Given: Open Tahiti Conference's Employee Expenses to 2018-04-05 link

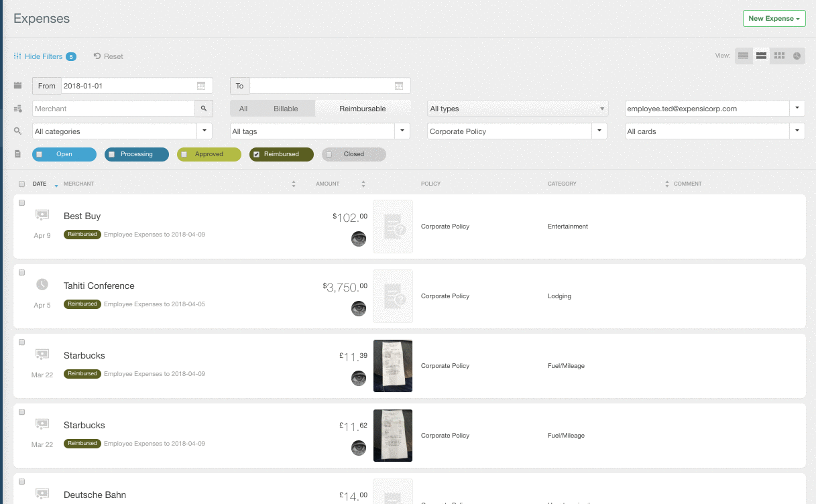Looking at the screenshot, I should (154, 304).
